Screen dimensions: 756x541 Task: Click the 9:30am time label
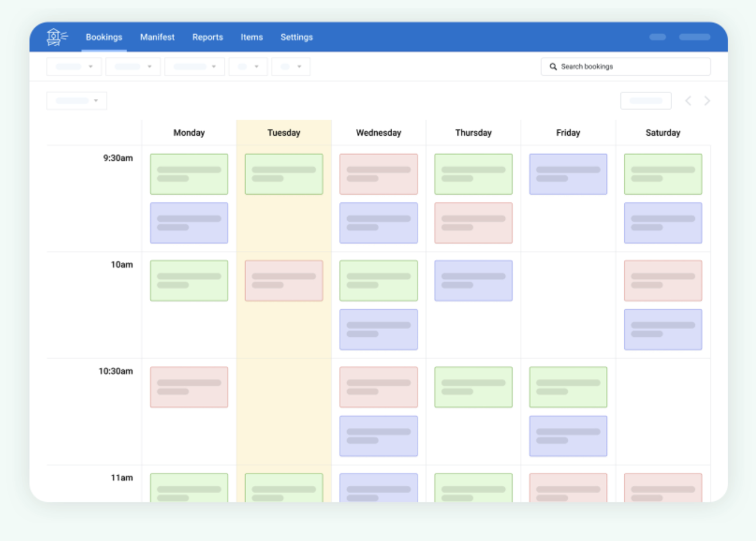coord(118,158)
